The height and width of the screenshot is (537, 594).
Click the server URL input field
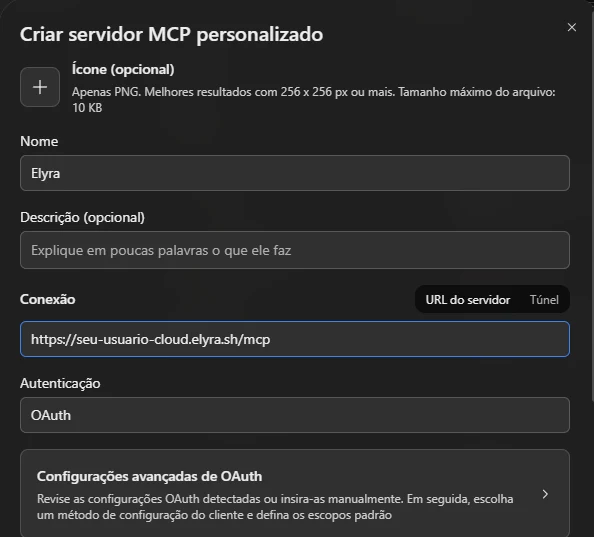coord(295,339)
